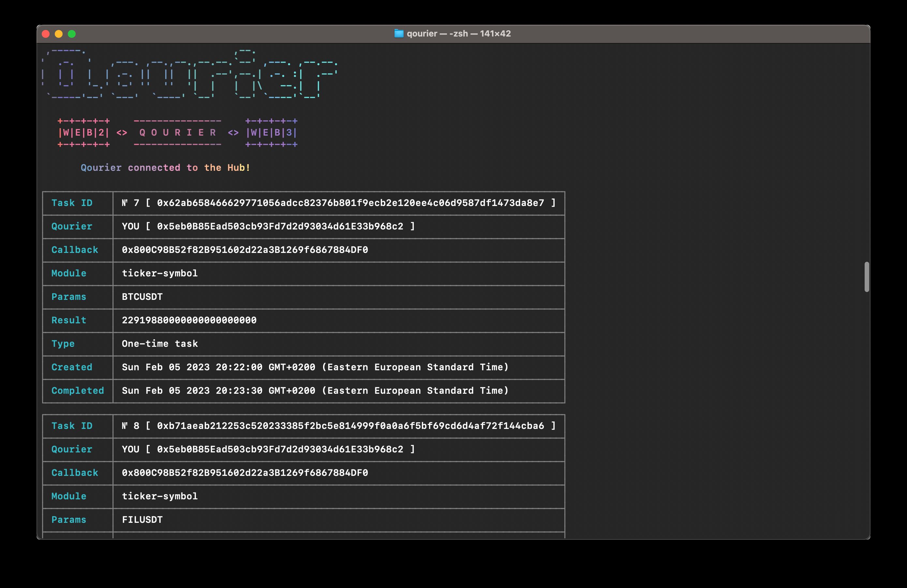Click the 'Type' label in task 7
This screenshot has width=907, height=588.
click(x=63, y=344)
